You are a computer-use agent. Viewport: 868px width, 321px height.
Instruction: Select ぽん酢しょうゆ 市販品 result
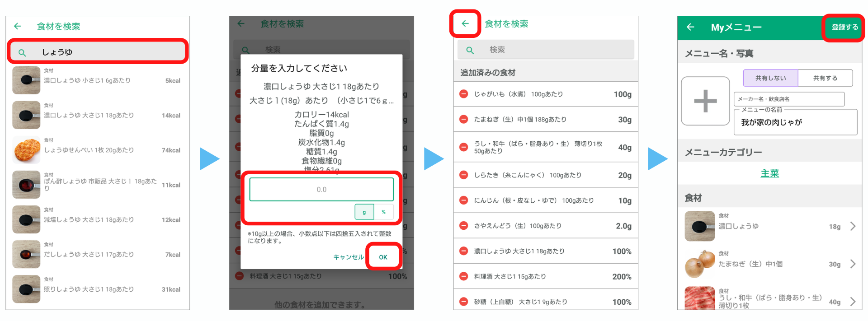(98, 185)
